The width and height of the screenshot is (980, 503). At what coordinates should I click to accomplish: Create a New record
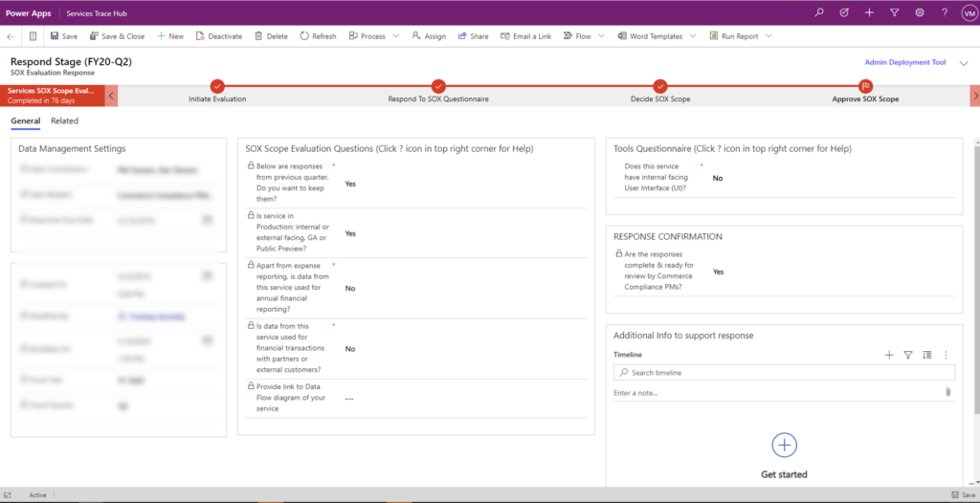170,36
